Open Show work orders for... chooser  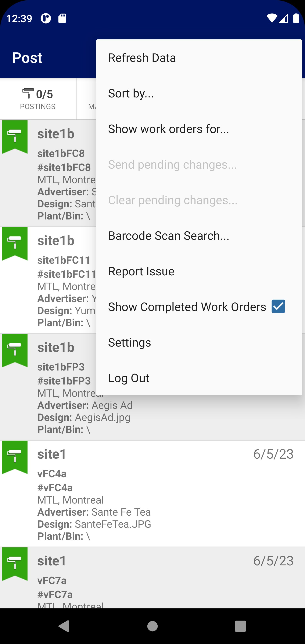(169, 129)
